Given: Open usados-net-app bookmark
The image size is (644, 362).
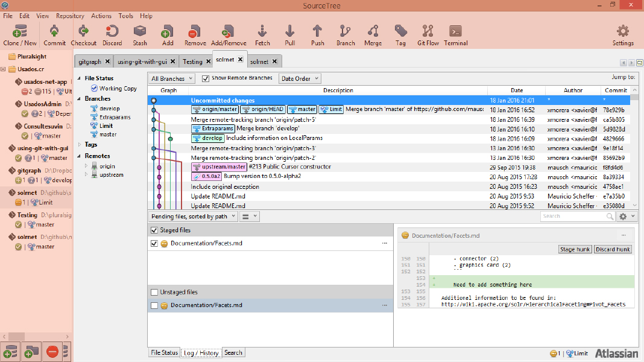Looking at the screenshot, I should pos(45,82).
